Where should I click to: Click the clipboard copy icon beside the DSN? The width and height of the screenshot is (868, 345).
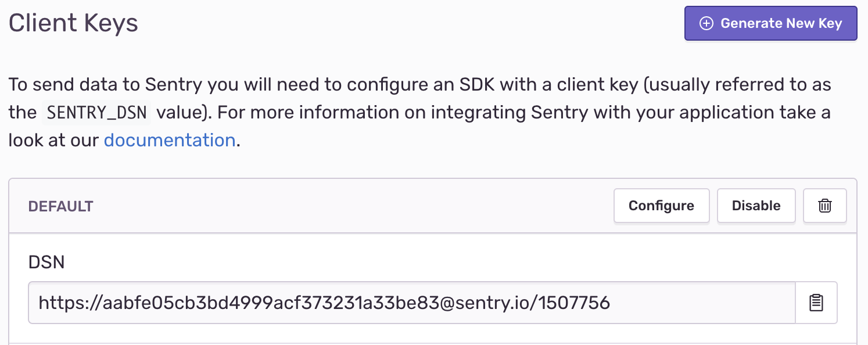click(x=816, y=303)
